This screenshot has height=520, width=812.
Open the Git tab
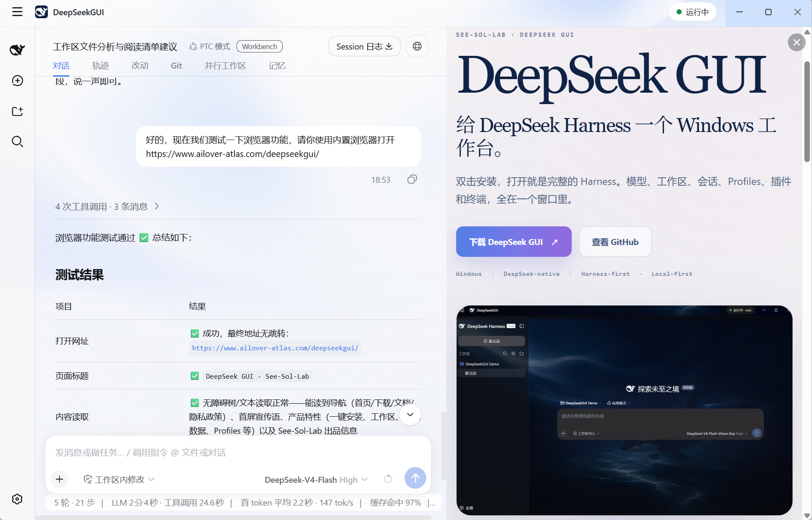176,66
